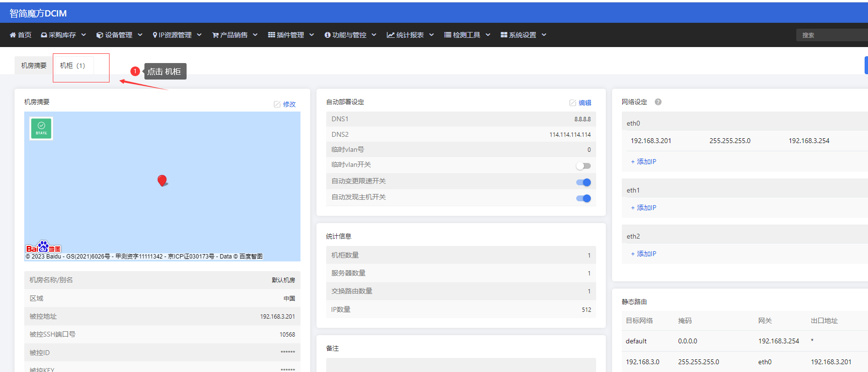Click the 采购库存 inbox icon
The image size is (868, 372).
pos(44,35)
